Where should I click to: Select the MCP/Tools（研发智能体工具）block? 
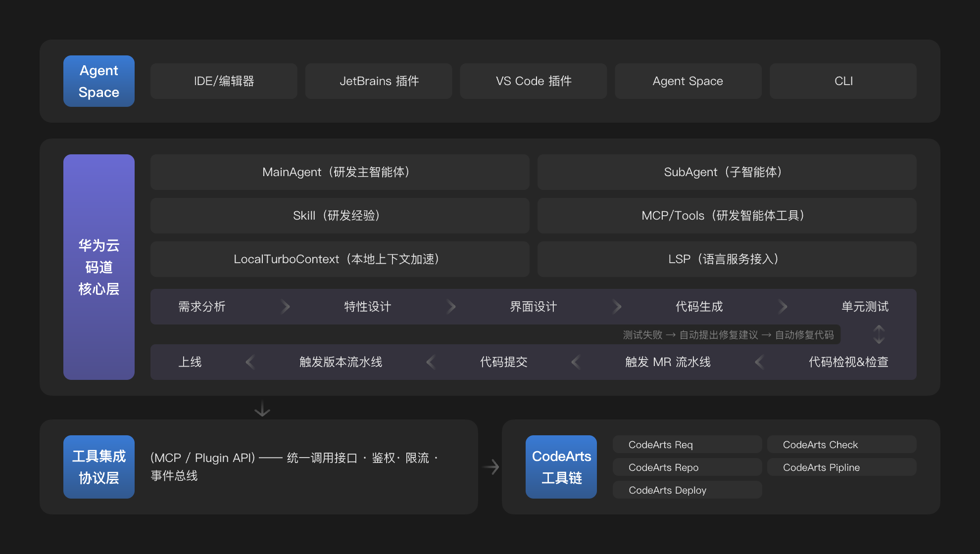[727, 216]
